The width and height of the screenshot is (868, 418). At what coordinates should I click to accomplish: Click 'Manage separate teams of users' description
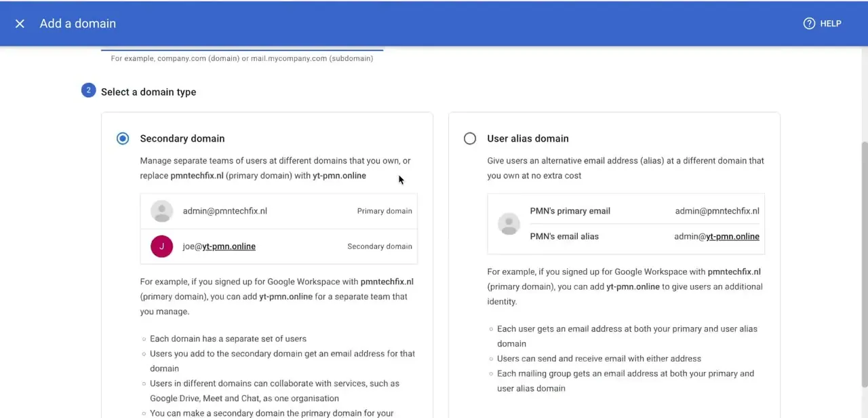[275, 168]
